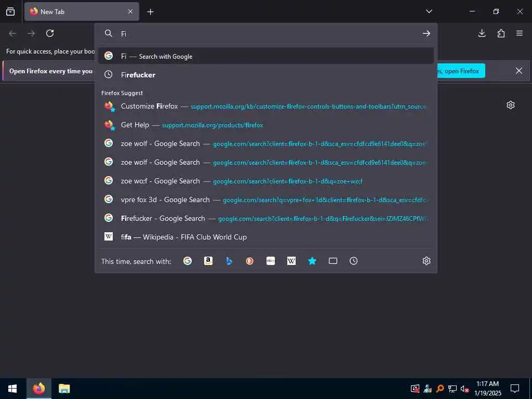Screen dimensions: 532x399
Task: Open a new tab with the plus button
Action: pyautogui.click(x=150, y=12)
